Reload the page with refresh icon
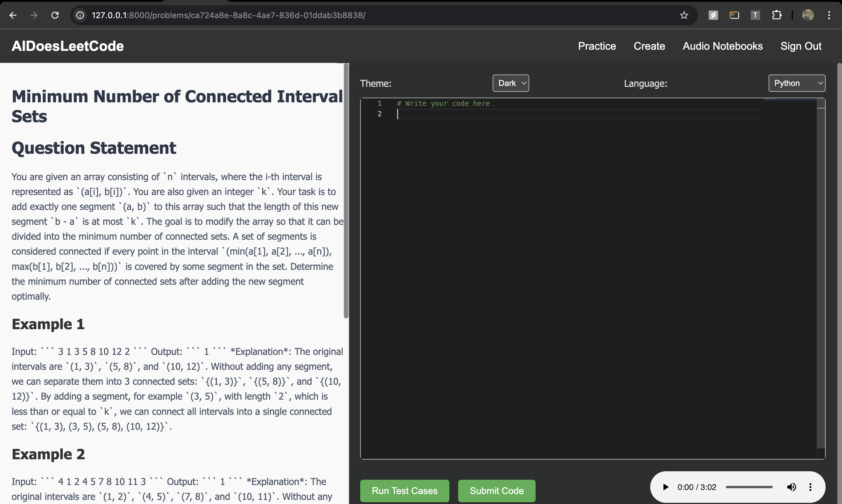 [55, 15]
